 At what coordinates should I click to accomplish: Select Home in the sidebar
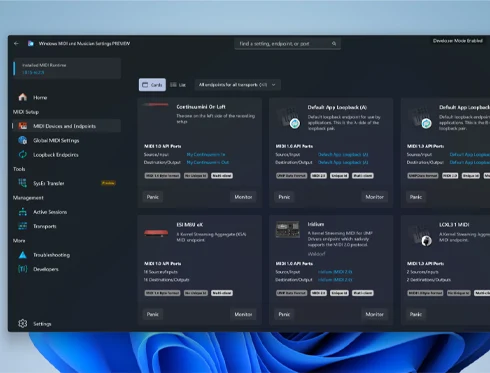67,97
